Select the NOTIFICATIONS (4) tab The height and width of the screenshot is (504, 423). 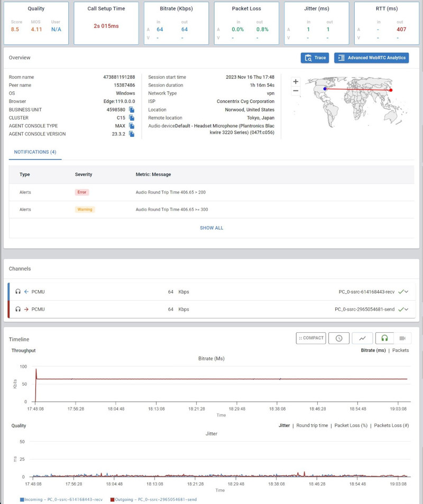point(35,152)
